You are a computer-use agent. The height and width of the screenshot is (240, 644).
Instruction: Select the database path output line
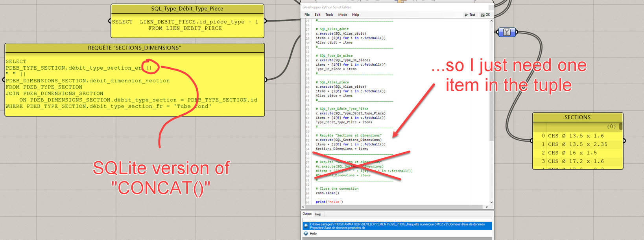397,226
